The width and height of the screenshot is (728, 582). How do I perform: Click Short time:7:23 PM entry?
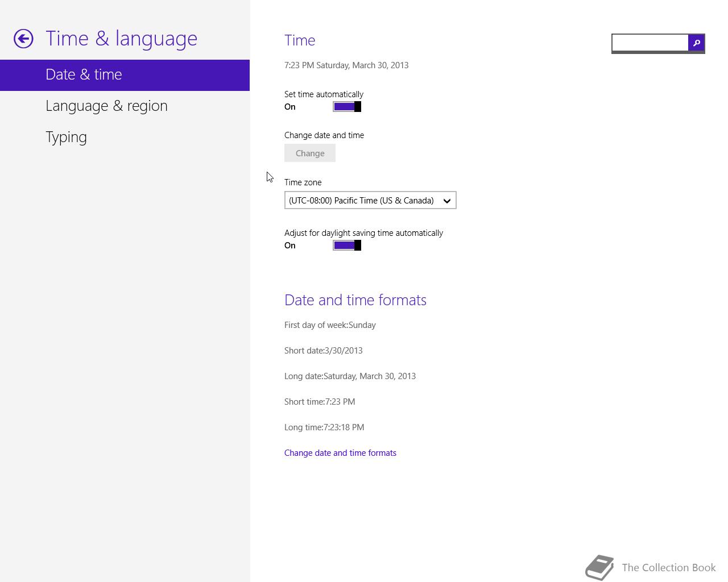pos(320,402)
